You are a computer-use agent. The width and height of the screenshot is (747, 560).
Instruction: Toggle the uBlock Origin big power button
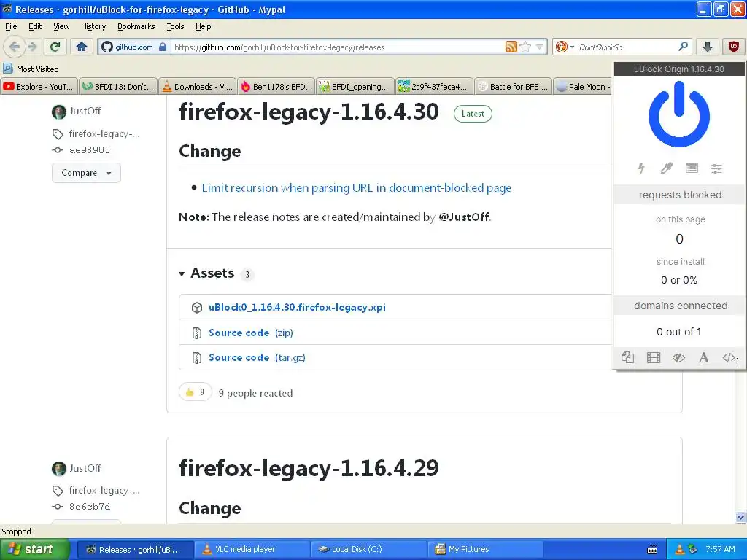(x=679, y=114)
